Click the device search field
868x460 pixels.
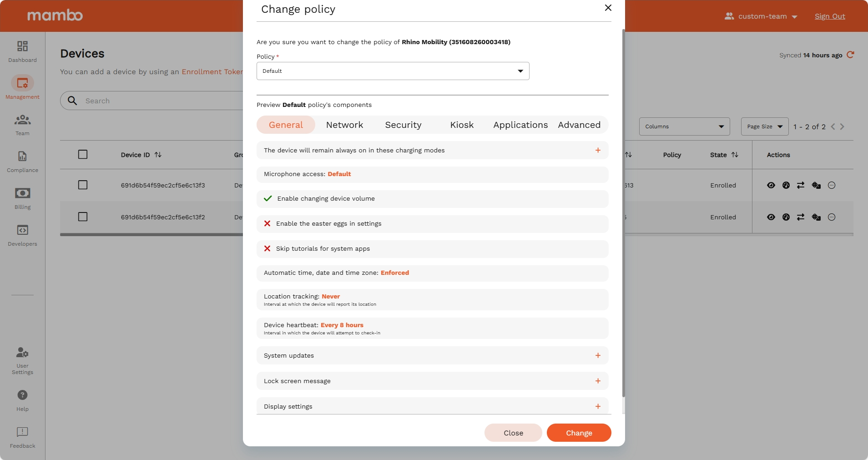pyautogui.click(x=136, y=100)
